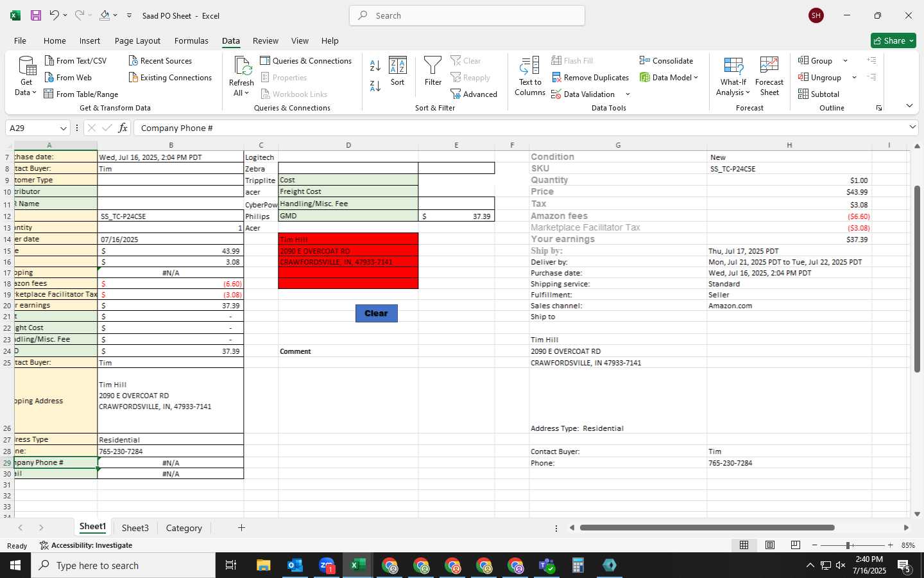Open Existing Connections

(170, 77)
